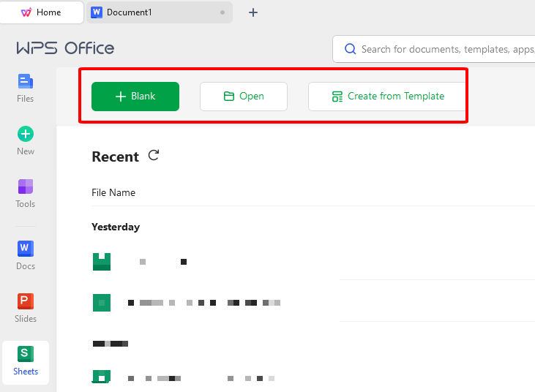Open the second spreadsheet file under Yesterday

coord(187,303)
